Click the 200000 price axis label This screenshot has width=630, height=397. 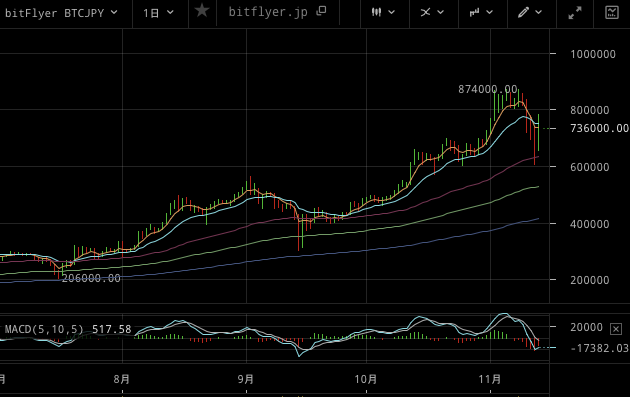(589, 280)
